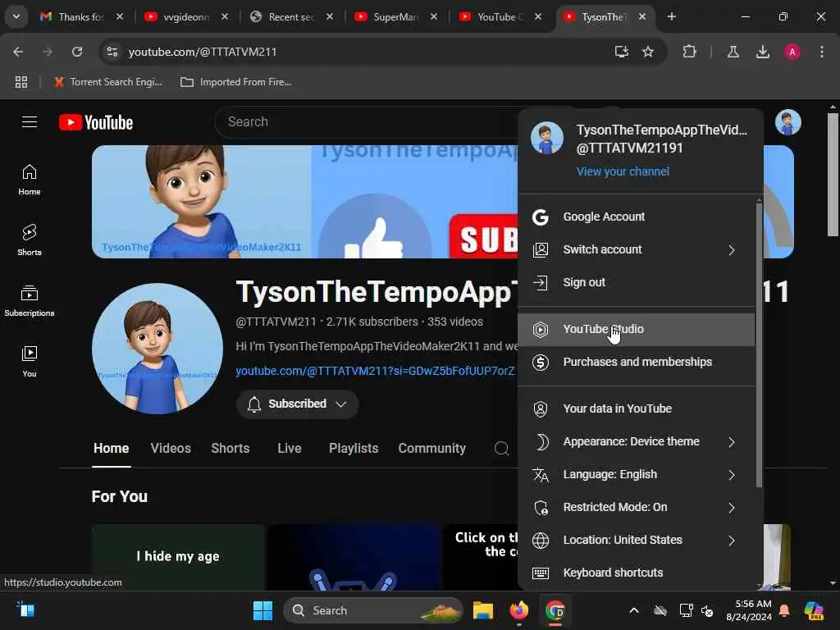The width and height of the screenshot is (840, 630).
Task: Open Torrent Search Engi... bookmark
Action: tap(108, 82)
